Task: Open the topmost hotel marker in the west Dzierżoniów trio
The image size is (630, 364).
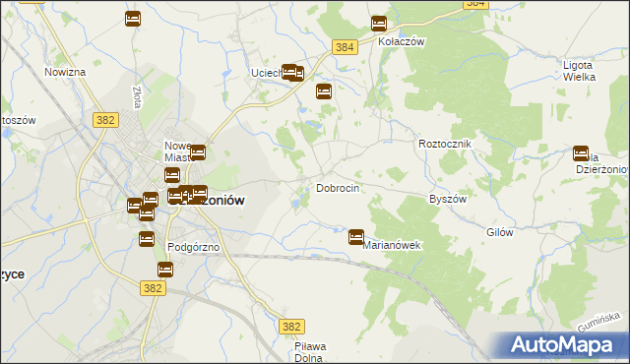Action: coord(151,200)
